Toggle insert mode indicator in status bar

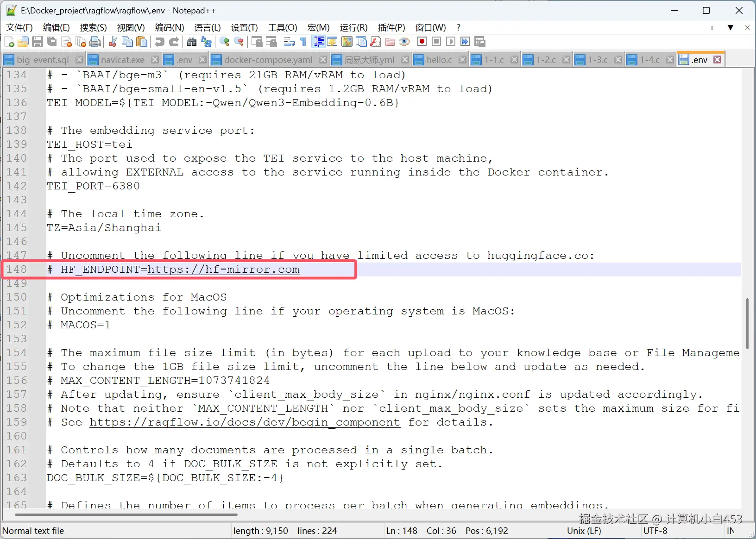731,531
